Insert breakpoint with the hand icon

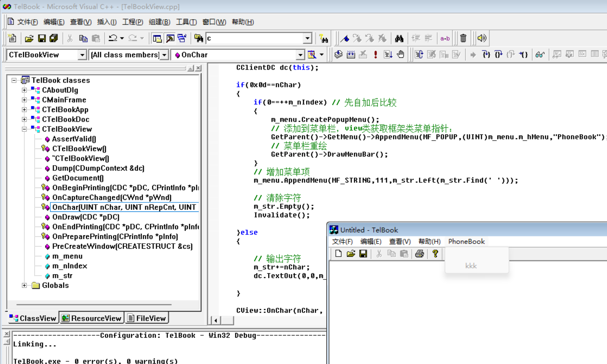pyautogui.click(x=400, y=55)
